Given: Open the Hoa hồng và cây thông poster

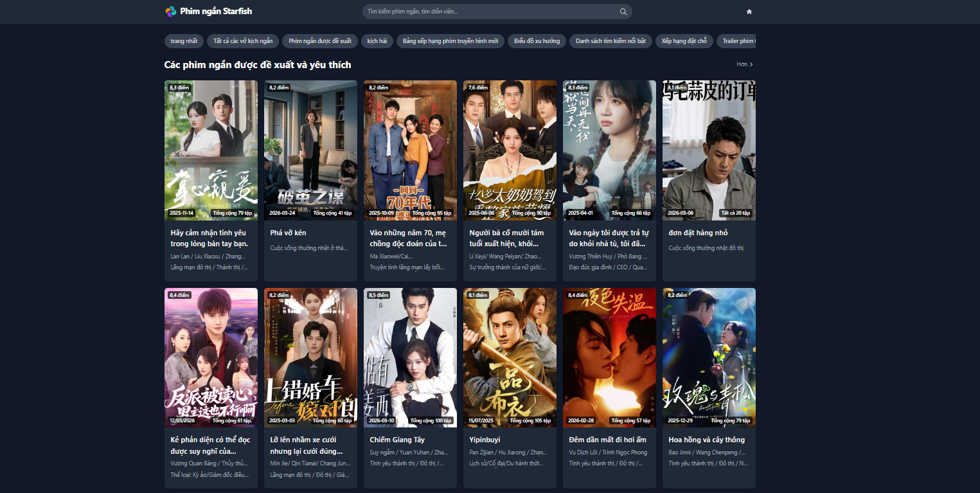Looking at the screenshot, I should [709, 357].
